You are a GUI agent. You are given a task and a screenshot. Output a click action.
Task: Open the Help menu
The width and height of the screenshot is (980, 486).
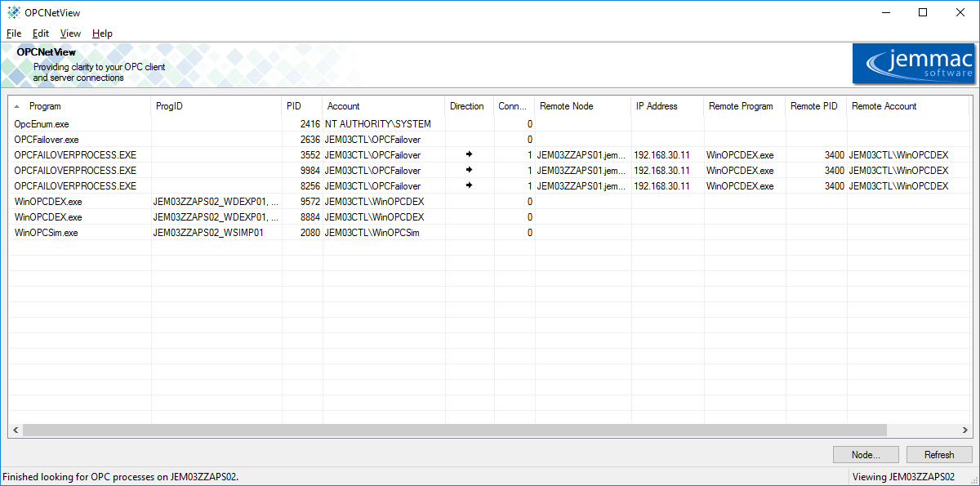point(102,33)
